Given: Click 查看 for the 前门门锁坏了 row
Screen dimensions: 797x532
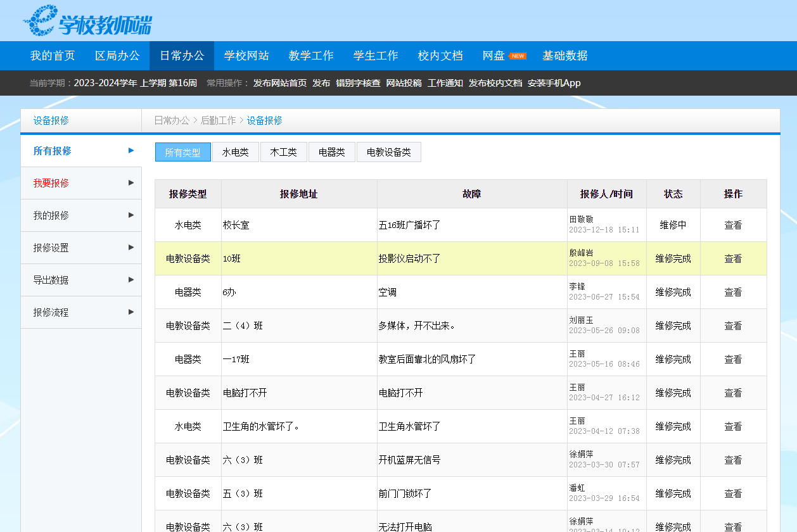Looking at the screenshot, I should coord(733,493).
